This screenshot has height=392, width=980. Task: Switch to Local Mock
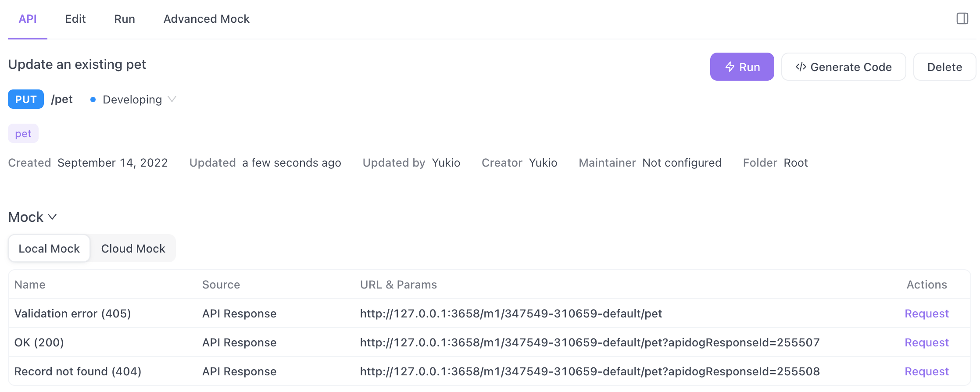pos(49,249)
